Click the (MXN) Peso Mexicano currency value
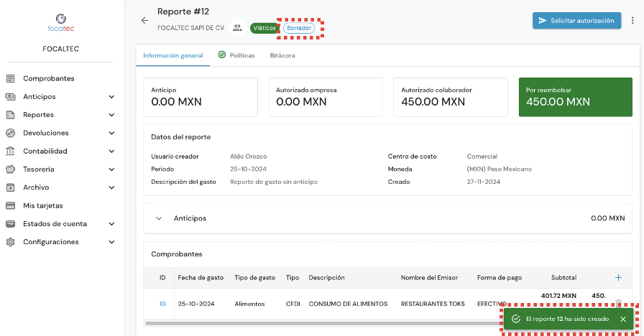644x336 pixels. click(499, 169)
